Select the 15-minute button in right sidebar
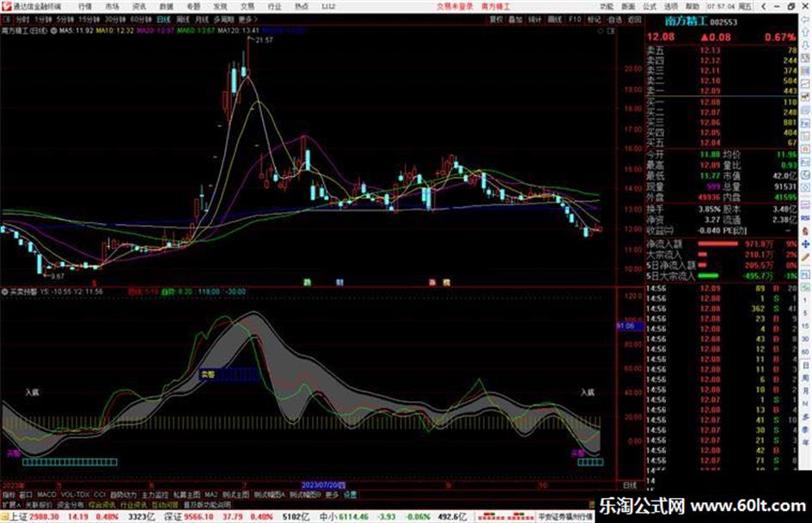Image resolution: width=812 pixels, height=523 pixels. tap(805, 325)
